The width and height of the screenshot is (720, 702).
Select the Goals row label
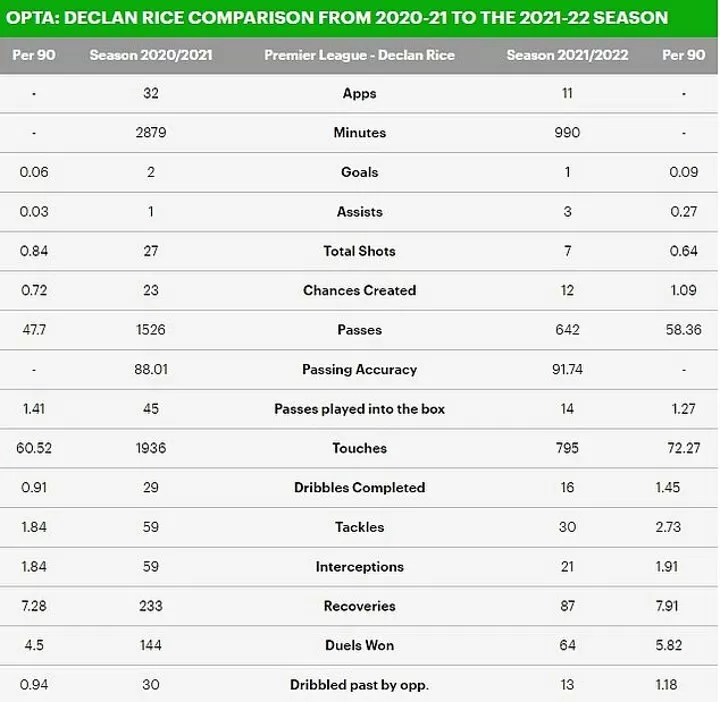pyautogui.click(x=360, y=172)
